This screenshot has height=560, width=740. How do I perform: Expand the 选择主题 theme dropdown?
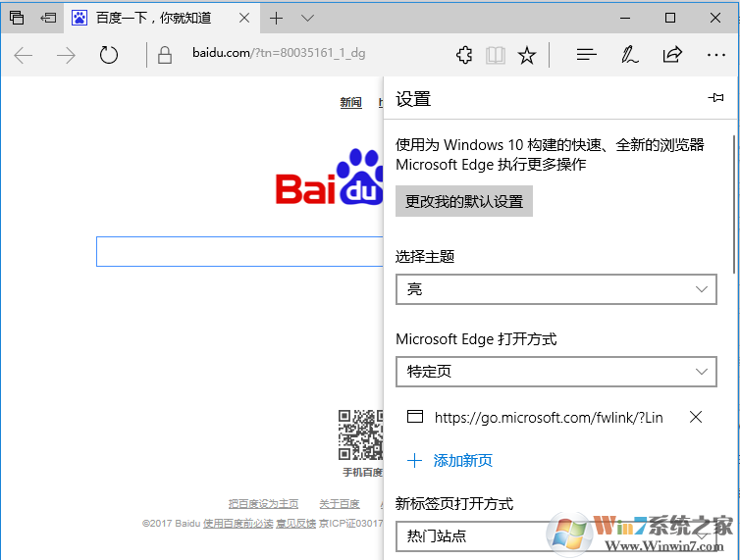[555, 289]
